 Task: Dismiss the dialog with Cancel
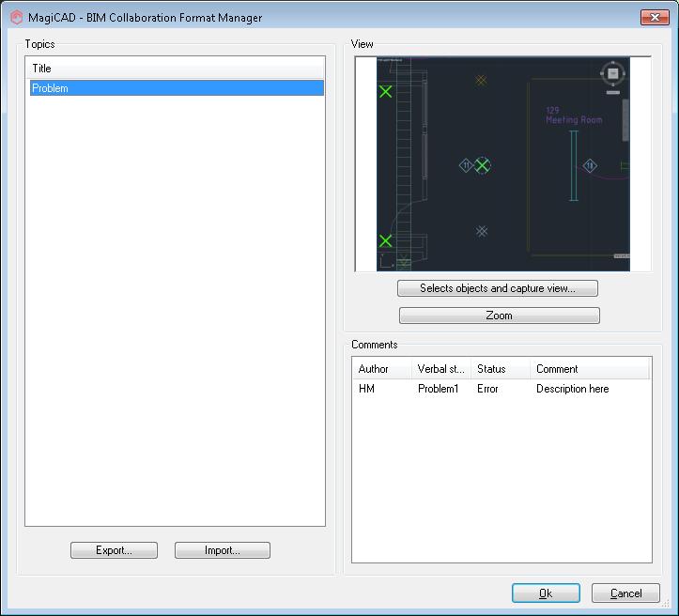625,593
